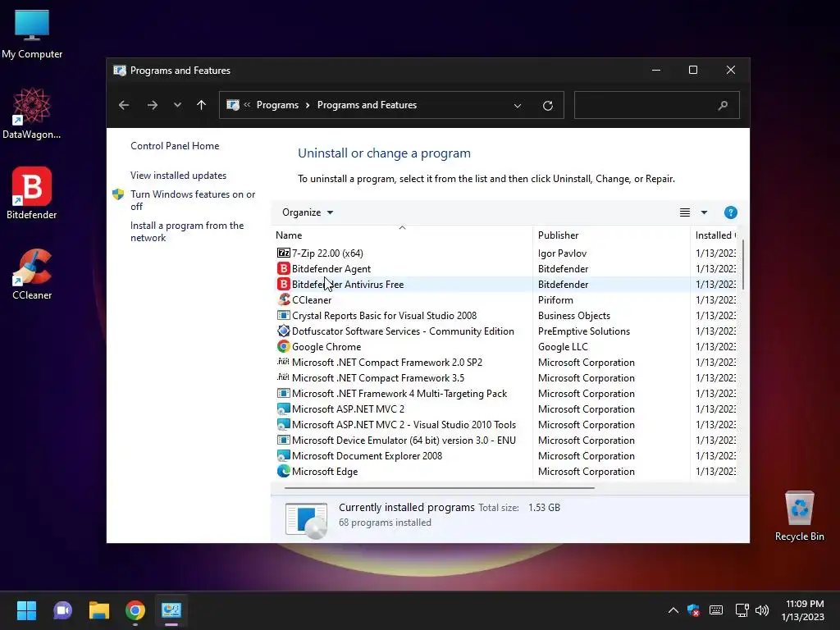Screen dimensions: 840x630
Task: Sort by the Publisher column header
Action: pos(611,235)
